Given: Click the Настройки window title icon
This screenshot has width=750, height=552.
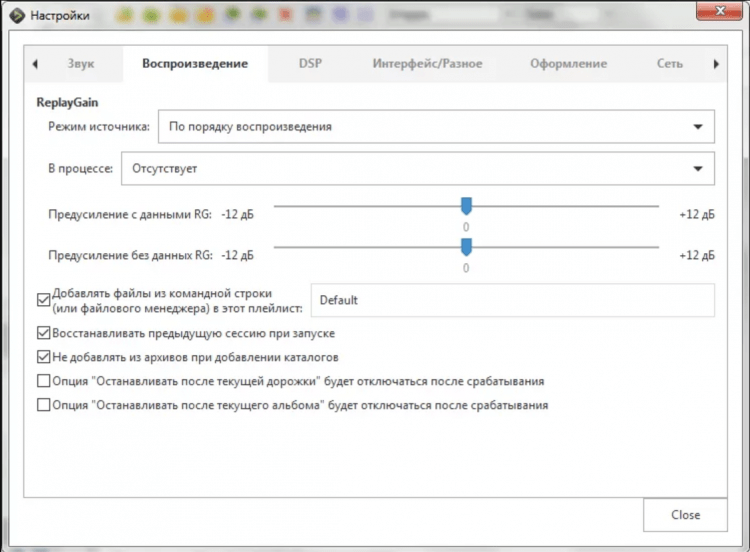Looking at the screenshot, I should tap(17, 15).
